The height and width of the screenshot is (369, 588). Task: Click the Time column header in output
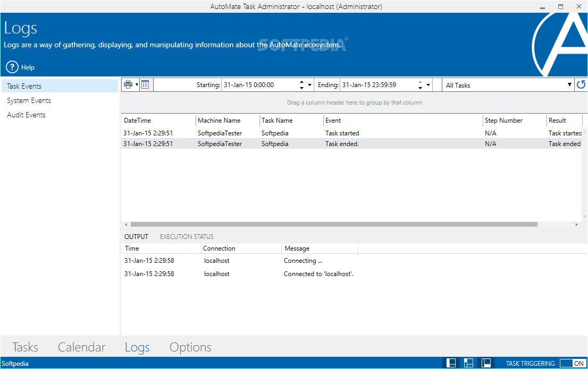click(x=161, y=248)
